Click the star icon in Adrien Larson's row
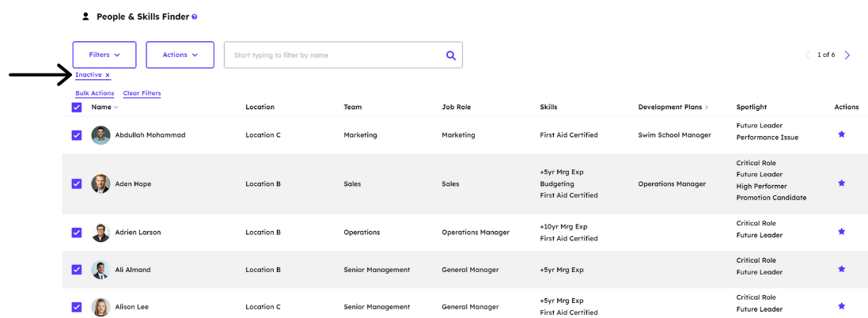 click(x=841, y=232)
